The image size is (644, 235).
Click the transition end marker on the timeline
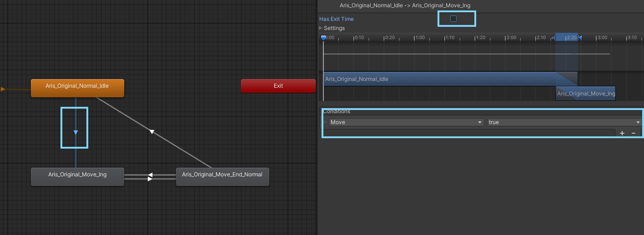(580, 38)
